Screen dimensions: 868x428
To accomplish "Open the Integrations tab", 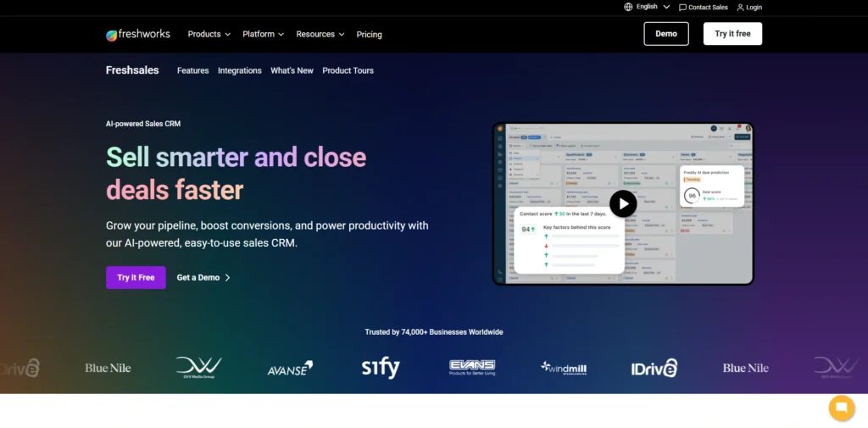I will click(240, 70).
